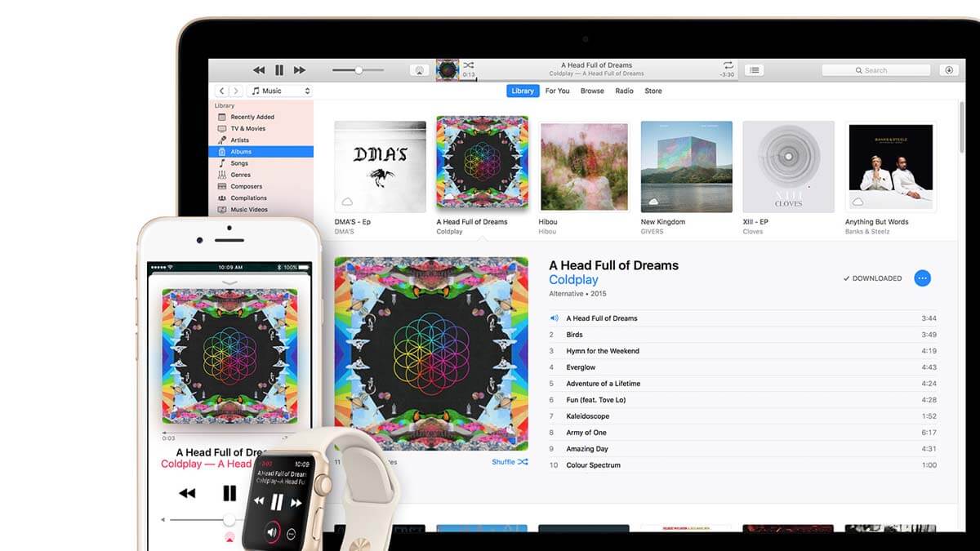Screen dimensions: 980x551
Task: Pause playback in the iTunes toolbar
Action: 279,70
